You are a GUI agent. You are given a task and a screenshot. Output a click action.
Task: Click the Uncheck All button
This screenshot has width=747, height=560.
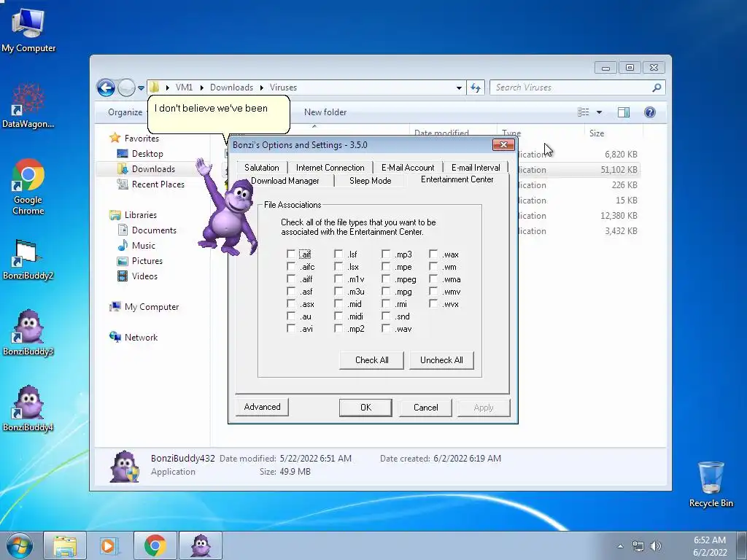(x=441, y=360)
